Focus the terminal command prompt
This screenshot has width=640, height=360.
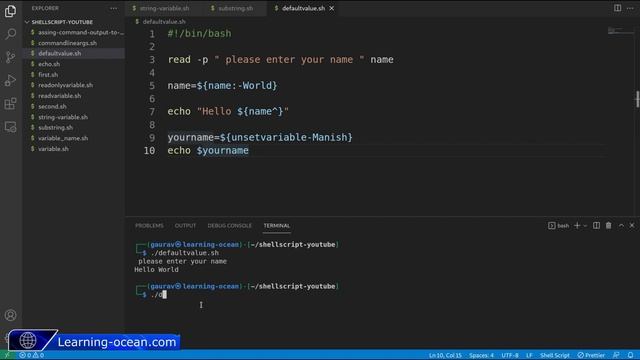click(159, 295)
